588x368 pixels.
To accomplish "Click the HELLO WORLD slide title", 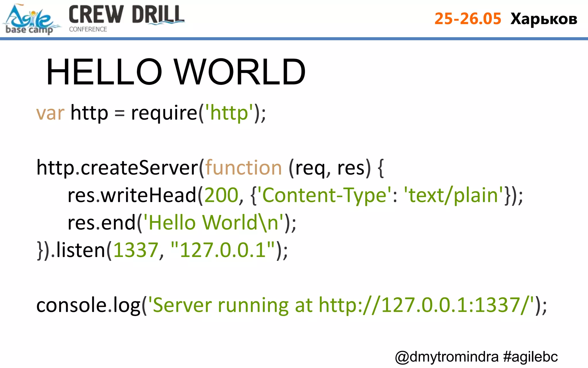I will point(176,72).
